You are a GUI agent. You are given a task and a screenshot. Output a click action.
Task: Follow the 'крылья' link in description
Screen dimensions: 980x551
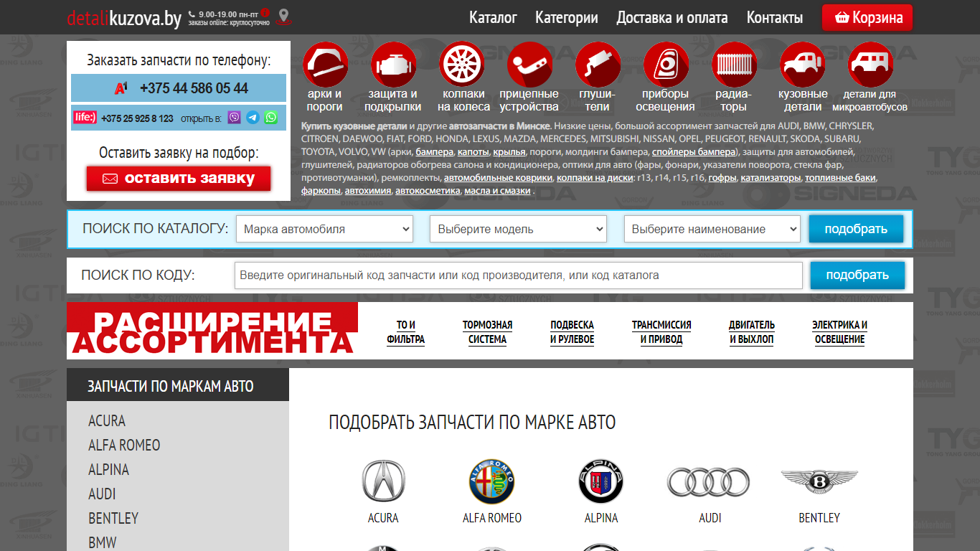click(x=510, y=152)
